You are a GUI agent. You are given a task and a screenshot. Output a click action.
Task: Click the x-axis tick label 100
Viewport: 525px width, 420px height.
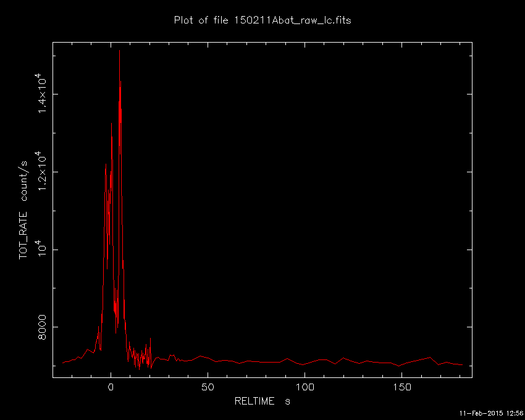tap(304, 387)
